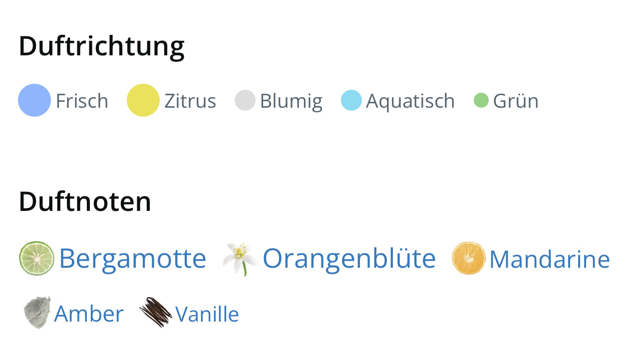644x351 pixels.
Task: Open the Vanille note link
Action: 207,314
